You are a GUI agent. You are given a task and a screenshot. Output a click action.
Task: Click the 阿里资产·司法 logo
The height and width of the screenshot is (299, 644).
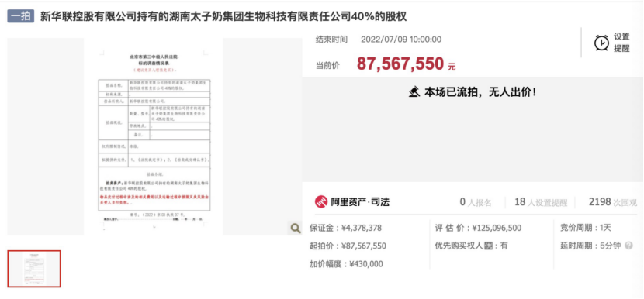tap(352, 201)
